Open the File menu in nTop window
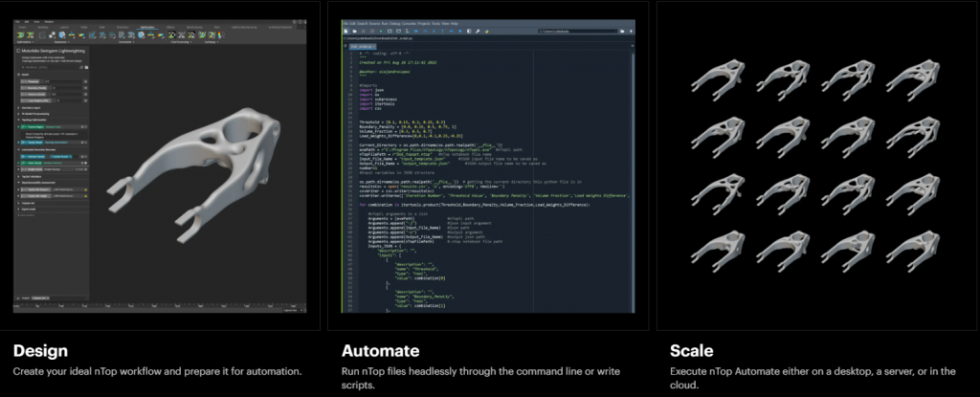 tap(17, 22)
